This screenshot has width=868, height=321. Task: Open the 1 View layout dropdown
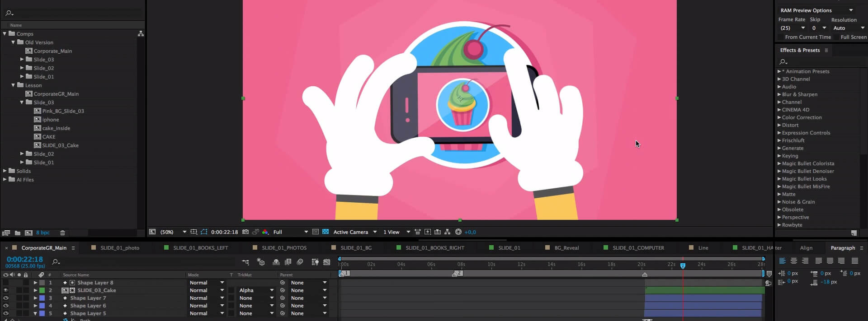coord(396,232)
